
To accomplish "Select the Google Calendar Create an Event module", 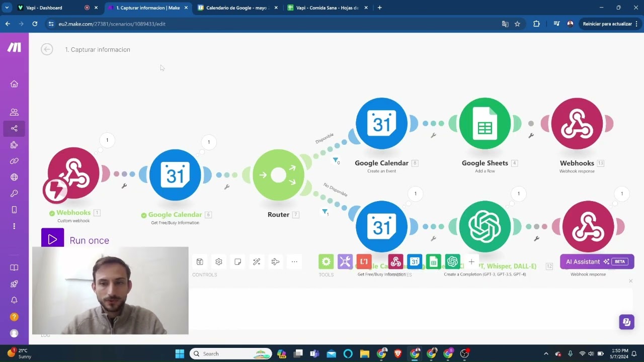I will pyautogui.click(x=381, y=124).
